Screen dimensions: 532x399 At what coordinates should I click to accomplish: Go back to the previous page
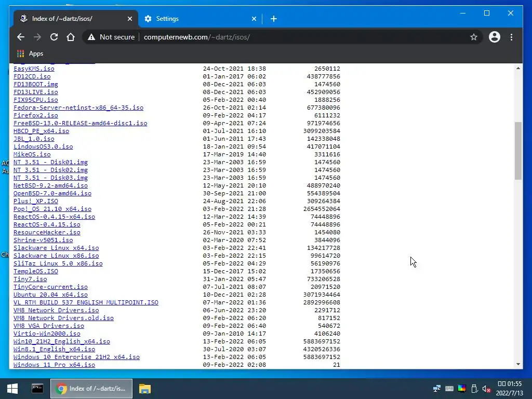click(x=21, y=37)
